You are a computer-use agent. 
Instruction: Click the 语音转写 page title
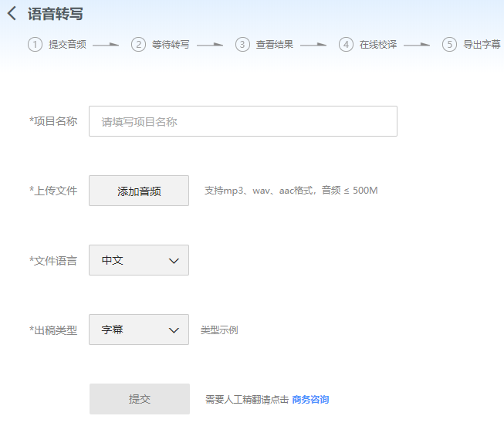click(x=56, y=14)
